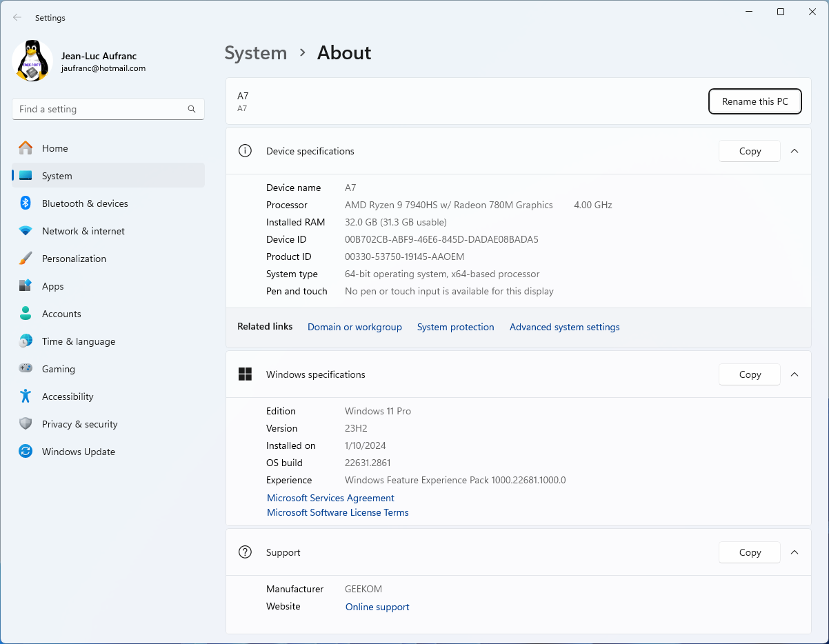Click the Privacy & security shield icon
829x644 pixels.
(26, 424)
